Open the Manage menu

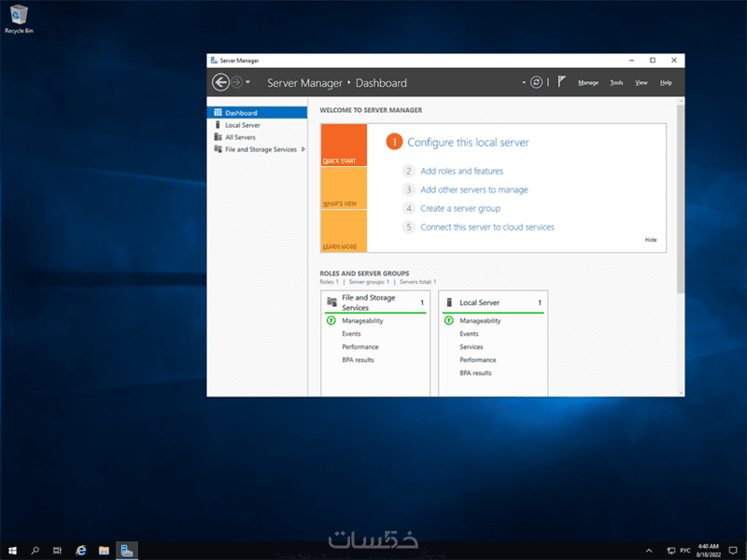tap(588, 83)
